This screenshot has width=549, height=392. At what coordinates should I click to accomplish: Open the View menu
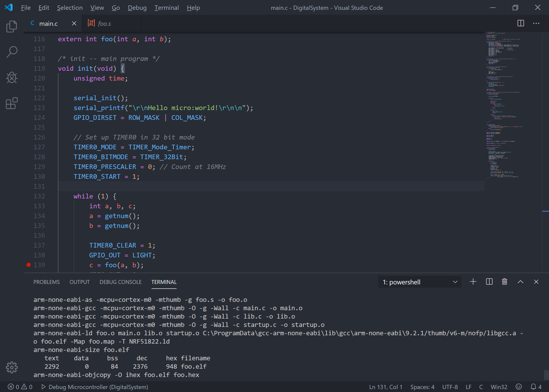pyautogui.click(x=97, y=8)
